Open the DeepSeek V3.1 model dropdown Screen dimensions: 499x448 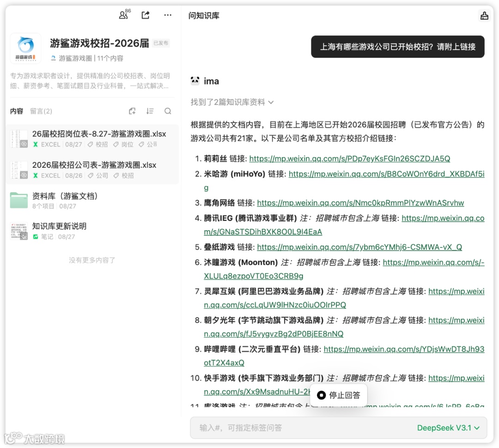coord(448,428)
